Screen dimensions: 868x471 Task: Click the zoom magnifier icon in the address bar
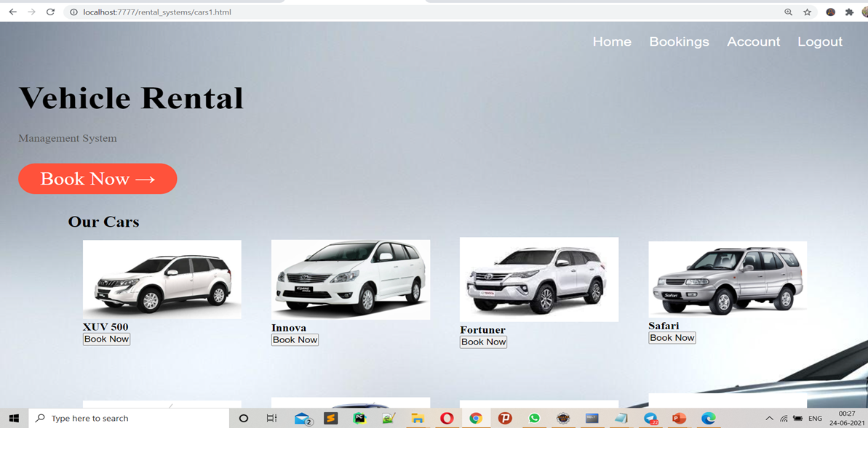tap(788, 12)
